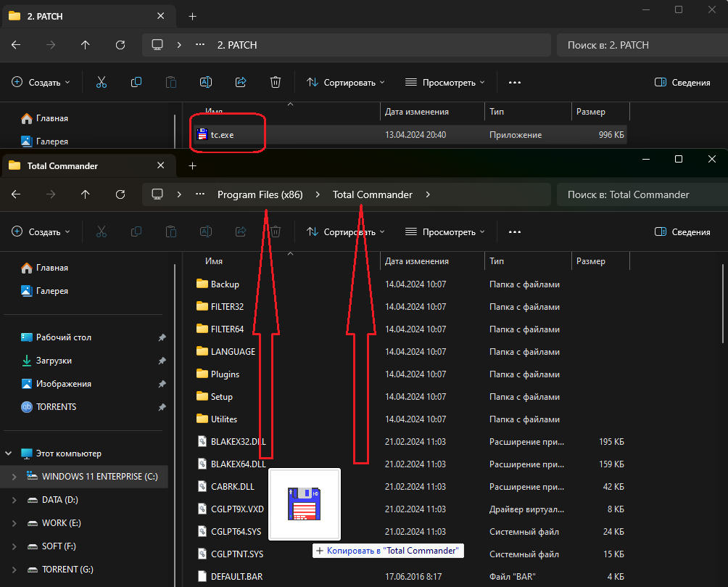Open Просмотреть dropdown in 2. PATCH window

pos(444,83)
